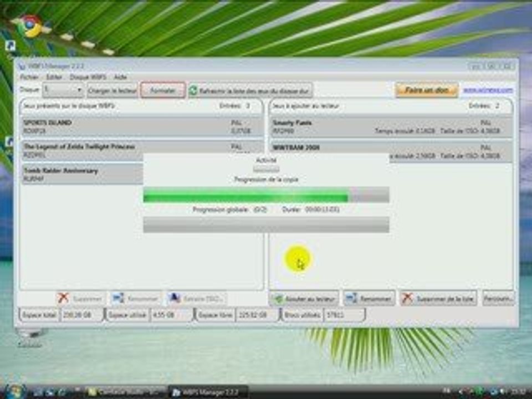The width and height of the screenshot is (532, 399).
Task: Open the Disque WBFS menu
Action: (88, 77)
